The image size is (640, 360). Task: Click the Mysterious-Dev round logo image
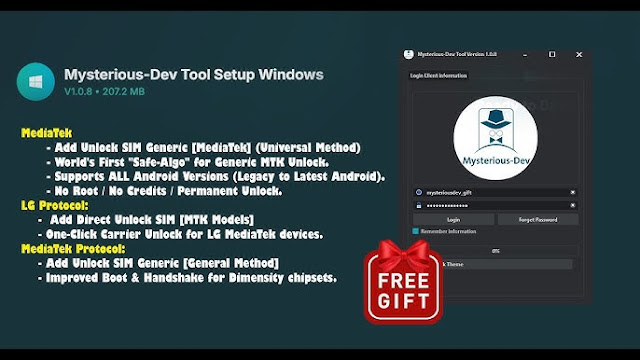[x=496, y=138]
